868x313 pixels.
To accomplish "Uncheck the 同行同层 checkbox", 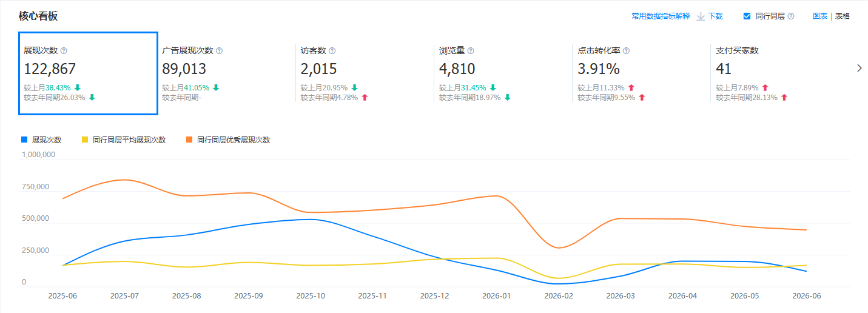I will [x=747, y=16].
